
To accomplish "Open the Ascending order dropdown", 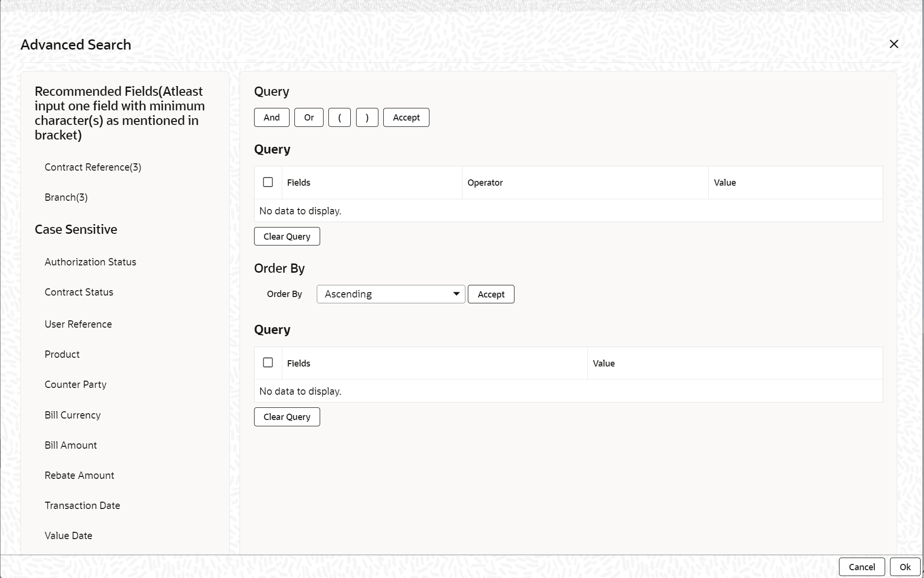I will pyautogui.click(x=391, y=294).
